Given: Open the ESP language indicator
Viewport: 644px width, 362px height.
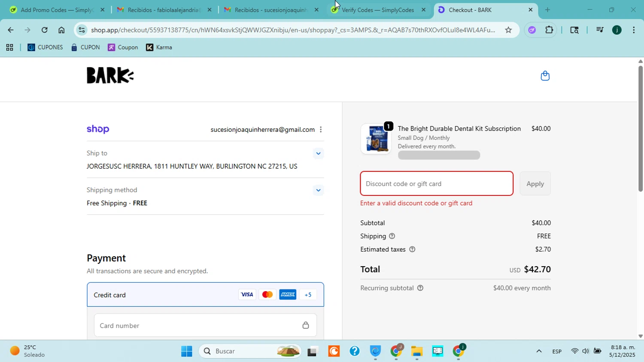Looking at the screenshot, I should [557, 351].
